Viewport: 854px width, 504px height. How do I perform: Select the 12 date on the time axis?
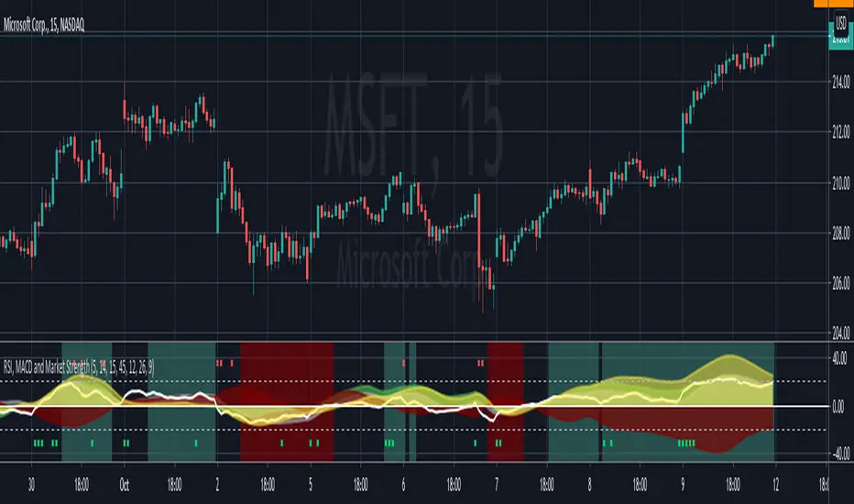pyautogui.click(x=775, y=485)
